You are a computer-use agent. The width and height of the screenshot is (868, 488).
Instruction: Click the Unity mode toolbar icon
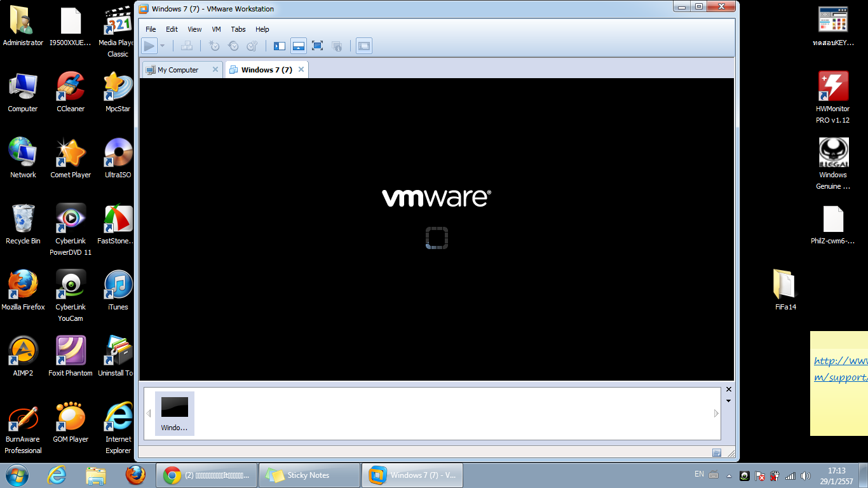click(x=337, y=46)
